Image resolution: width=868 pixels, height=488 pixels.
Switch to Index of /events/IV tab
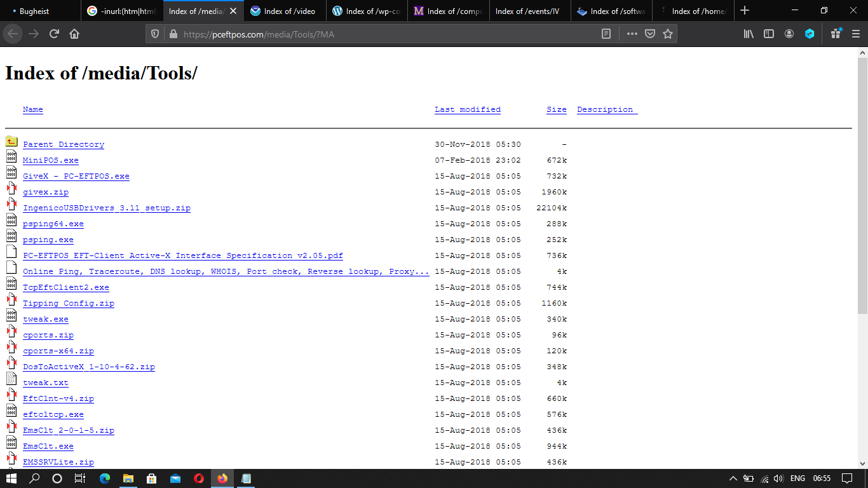pyautogui.click(x=530, y=11)
